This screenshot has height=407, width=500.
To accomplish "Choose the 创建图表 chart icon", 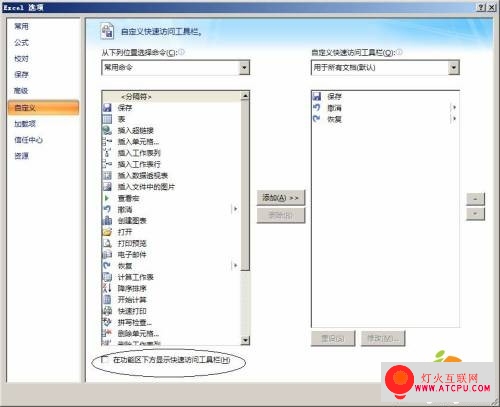I will (x=107, y=220).
